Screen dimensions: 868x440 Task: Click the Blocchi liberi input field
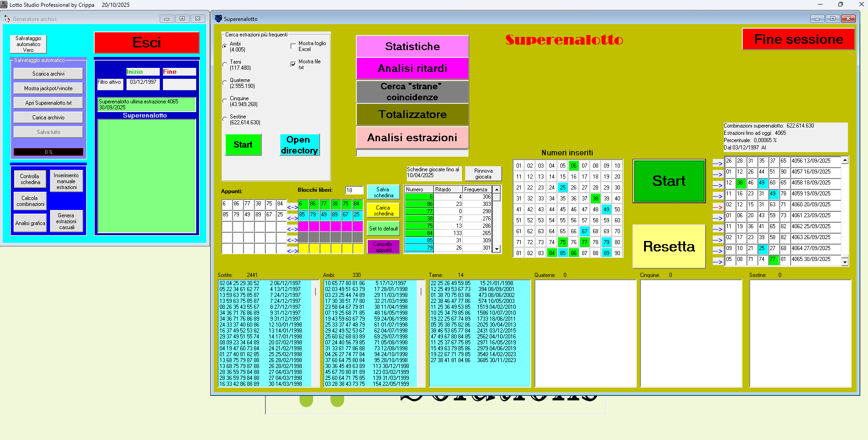[354, 190]
